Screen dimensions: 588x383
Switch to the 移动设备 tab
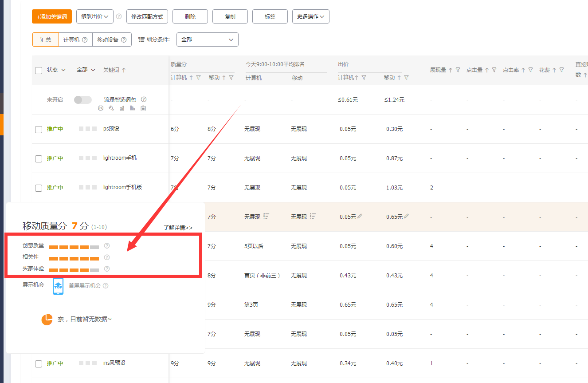(x=112, y=39)
